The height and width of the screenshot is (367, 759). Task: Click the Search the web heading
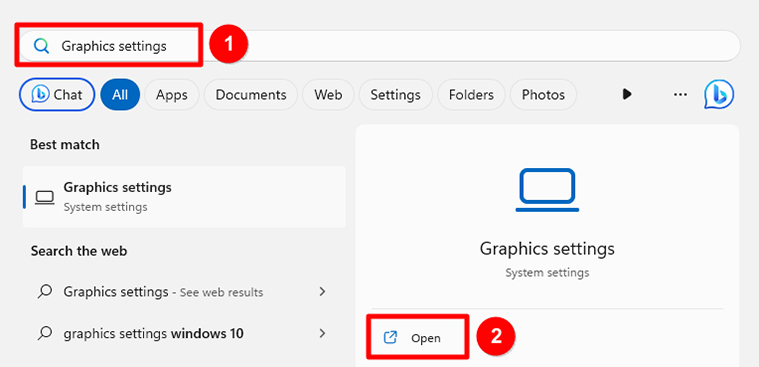[x=79, y=251]
